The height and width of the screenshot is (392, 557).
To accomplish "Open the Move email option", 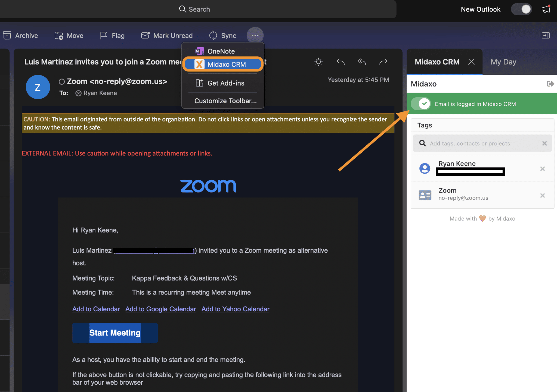I will point(69,36).
